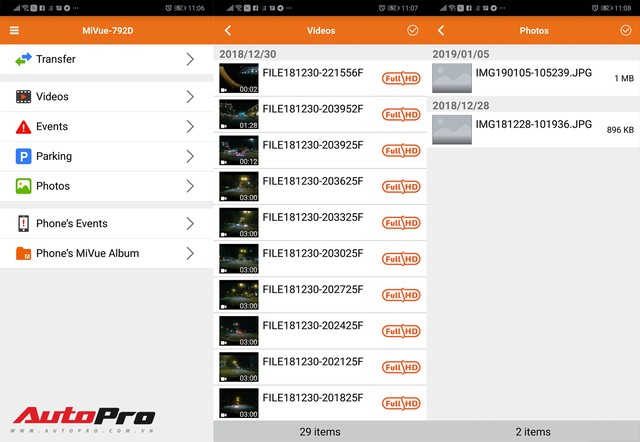Click the Videos film strip icon
The width and height of the screenshot is (640, 442).
23,97
